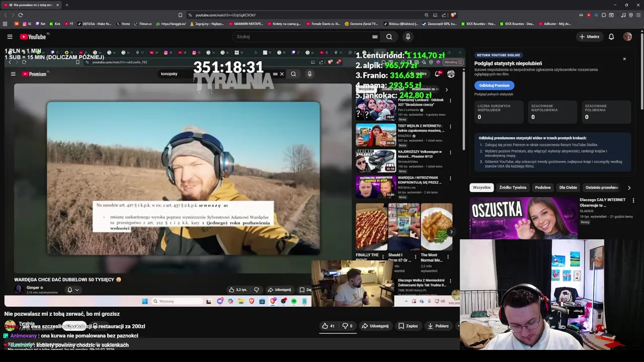Select the "Źródło: Tyralnia" chip
Viewport: 644px width, 362px height.
(513, 188)
